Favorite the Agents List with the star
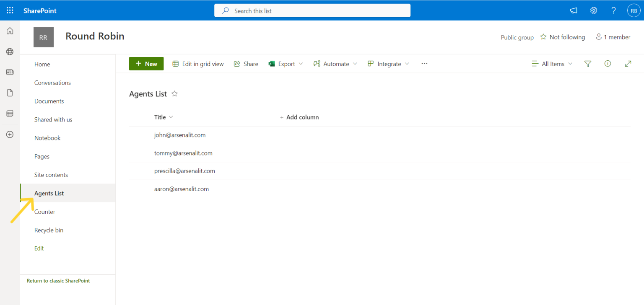Image resolution: width=644 pixels, height=305 pixels. (x=174, y=93)
